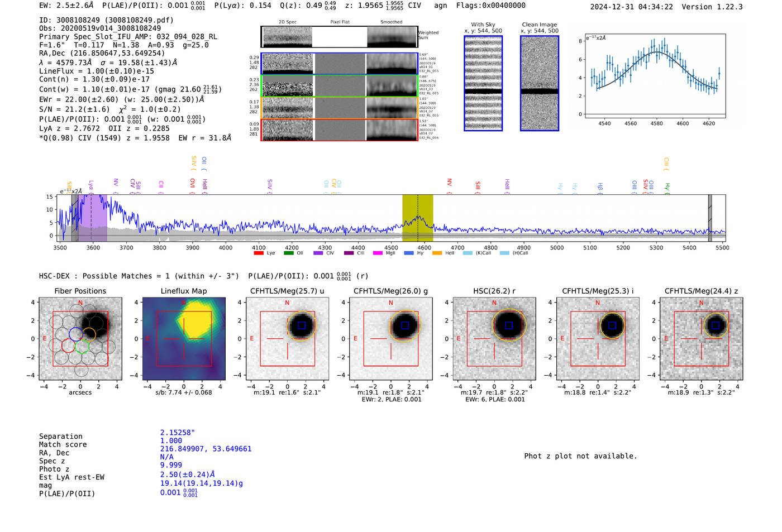The width and height of the screenshot is (782, 532).
Task: Click the S/N = 21.2(±1.6) value
Action: [74, 109]
